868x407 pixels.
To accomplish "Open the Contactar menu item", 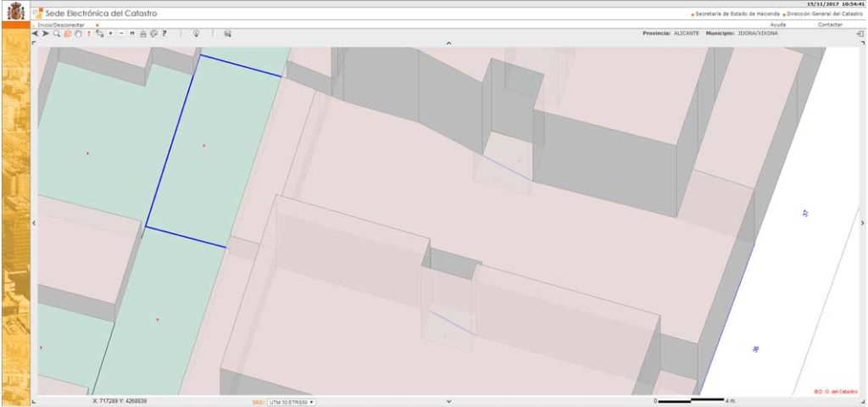I will tap(830, 25).
